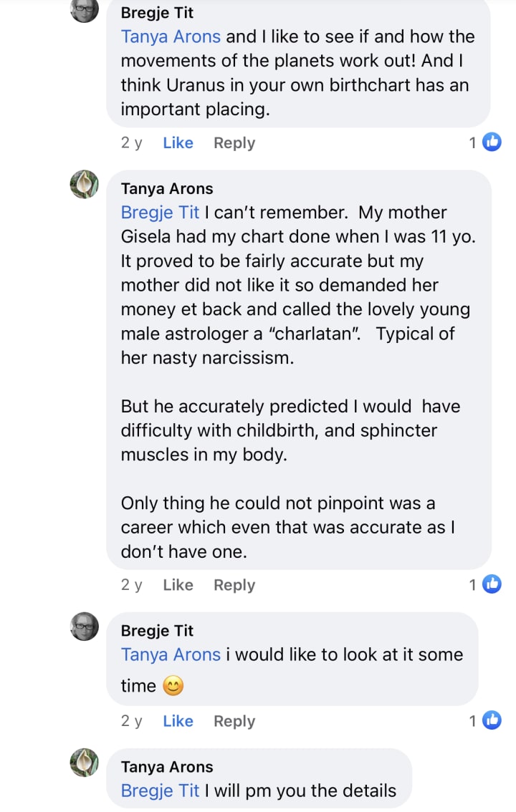Image resolution: width=516 pixels, height=812 pixels.
Task: Open Tanya Arons mention in the planets comment
Action: pyautogui.click(x=171, y=37)
